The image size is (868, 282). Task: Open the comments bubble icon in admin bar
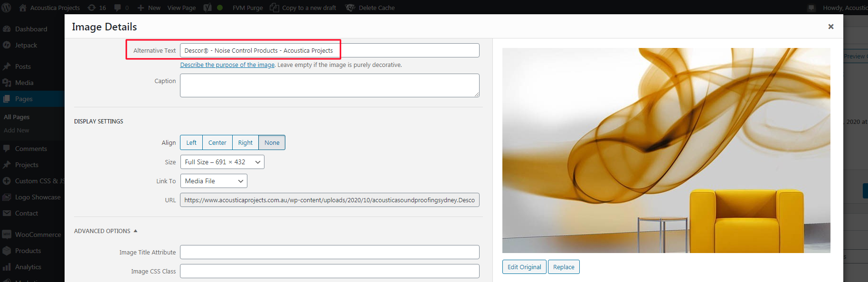[118, 8]
